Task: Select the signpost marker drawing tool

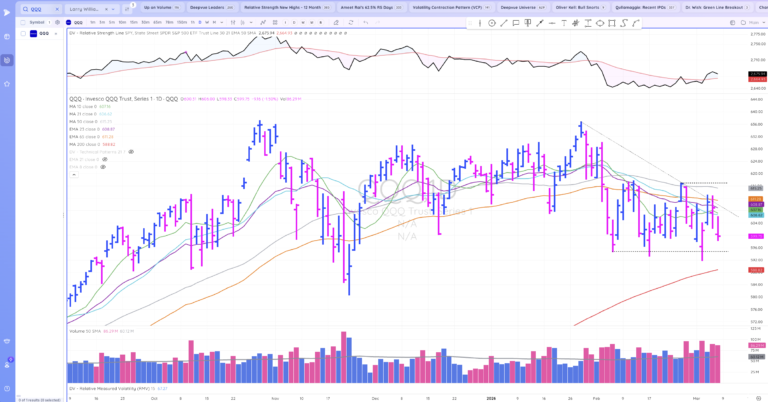Action: click(x=528, y=23)
